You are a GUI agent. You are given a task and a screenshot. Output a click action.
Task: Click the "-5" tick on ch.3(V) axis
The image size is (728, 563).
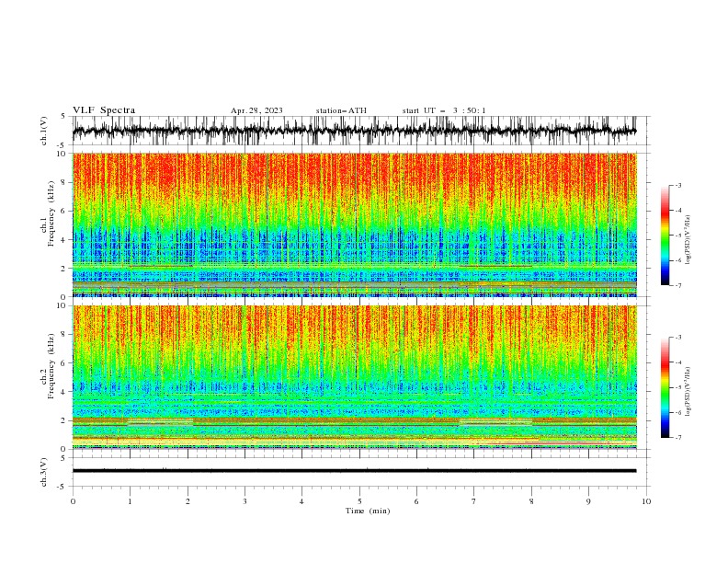63,487
